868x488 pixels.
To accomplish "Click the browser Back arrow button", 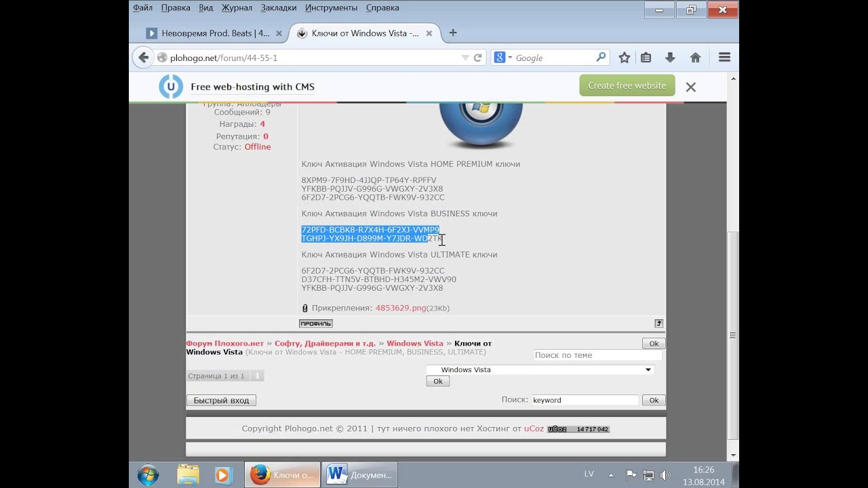I will (x=143, y=58).
